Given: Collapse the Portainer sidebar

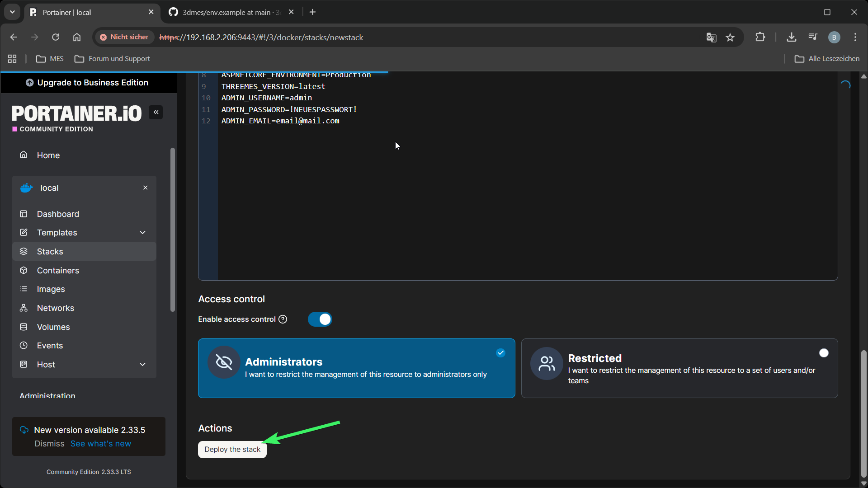Looking at the screenshot, I should (x=156, y=113).
